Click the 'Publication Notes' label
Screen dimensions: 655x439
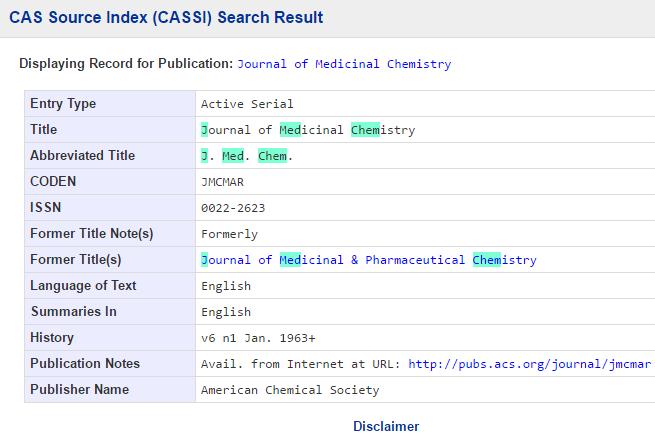coord(85,363)
